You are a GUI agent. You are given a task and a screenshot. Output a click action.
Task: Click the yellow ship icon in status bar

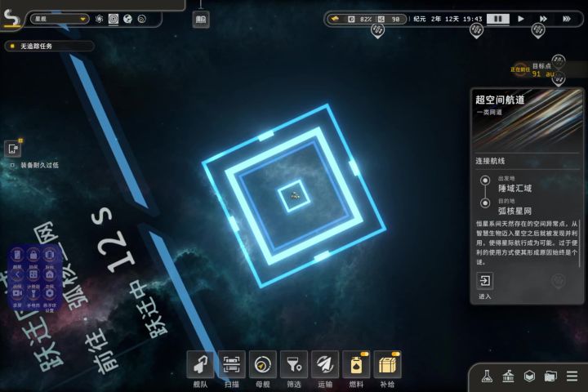tap(336, 19)
